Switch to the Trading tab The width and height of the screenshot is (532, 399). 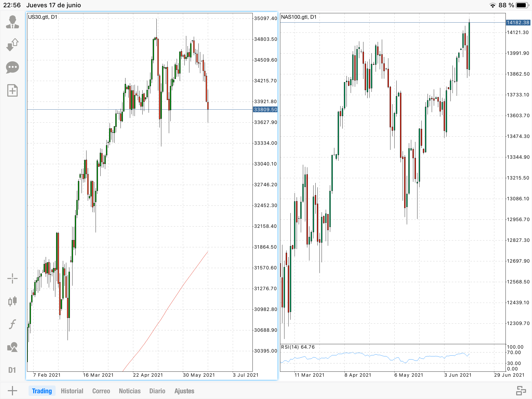click(x=42, y=391)
